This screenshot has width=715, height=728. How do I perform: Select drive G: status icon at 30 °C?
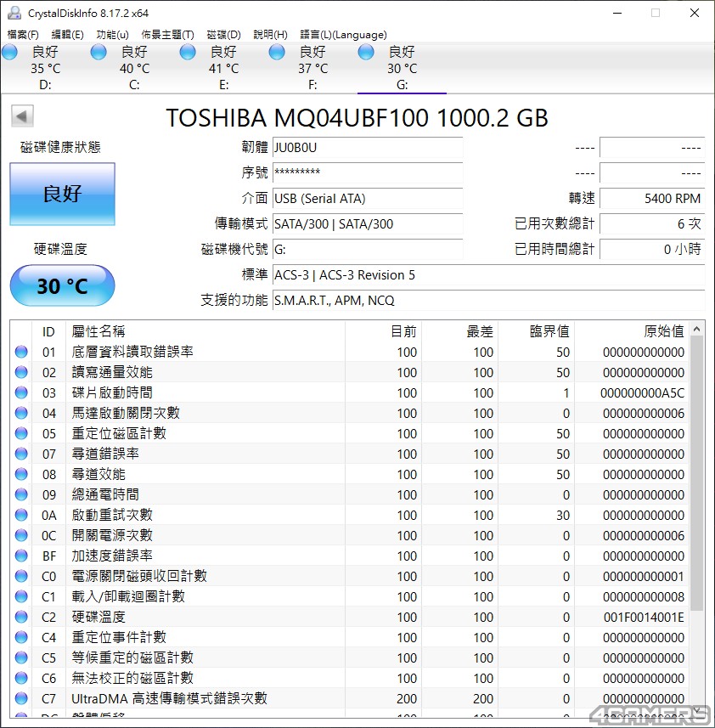pyautogui.click(x=366, y=52)
